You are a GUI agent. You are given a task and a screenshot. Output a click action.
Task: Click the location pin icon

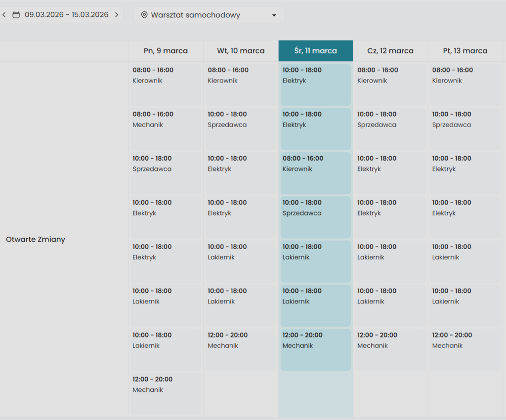tap(144, 15)
